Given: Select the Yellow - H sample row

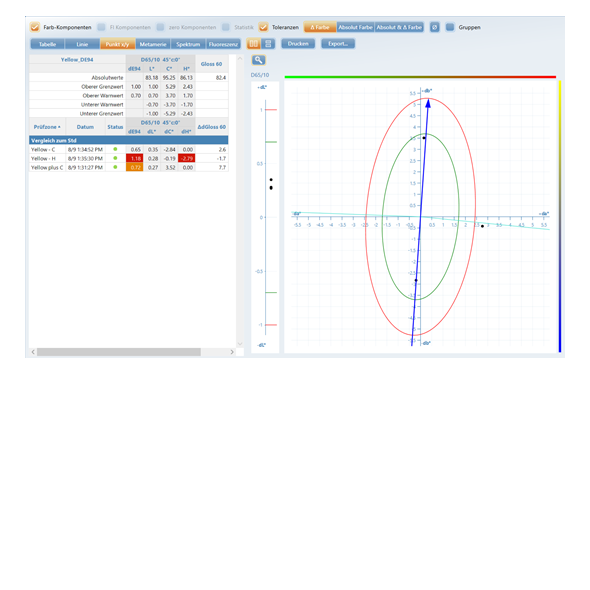Looking at the screenshot, I should [x=129, y=158].
